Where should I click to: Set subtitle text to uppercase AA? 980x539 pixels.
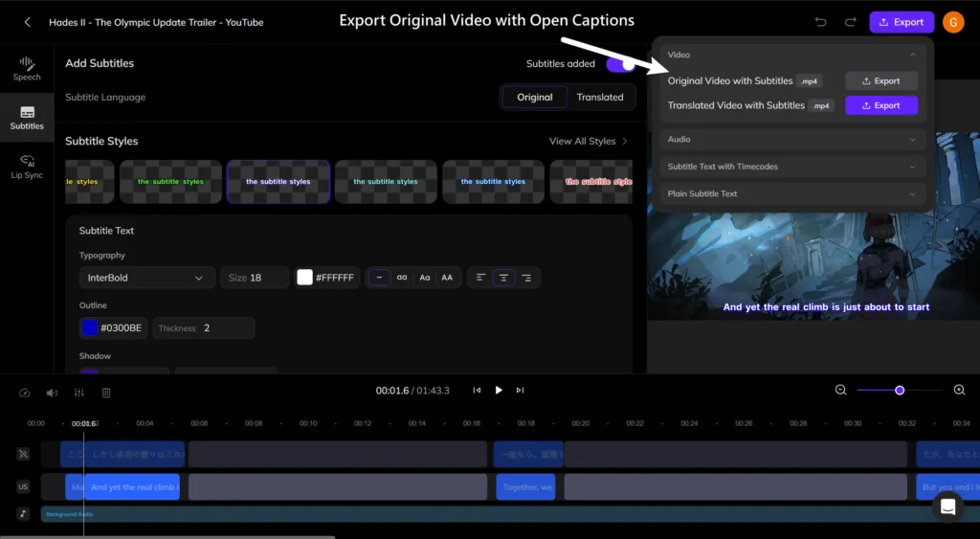tap(447, 278)
